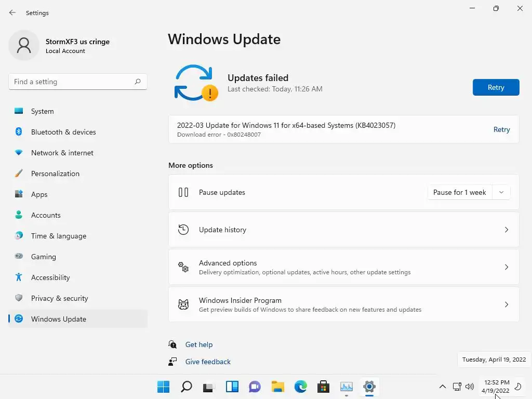Launch Chat from the taskbar
This screenshot has width=532, height=399.
coord(255,387)
